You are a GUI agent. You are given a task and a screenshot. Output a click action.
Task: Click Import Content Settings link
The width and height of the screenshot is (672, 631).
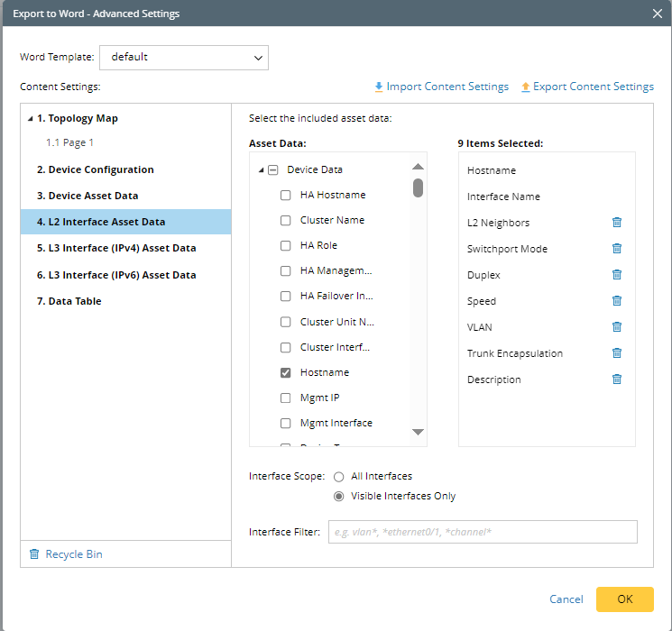(x=441, y=87)
